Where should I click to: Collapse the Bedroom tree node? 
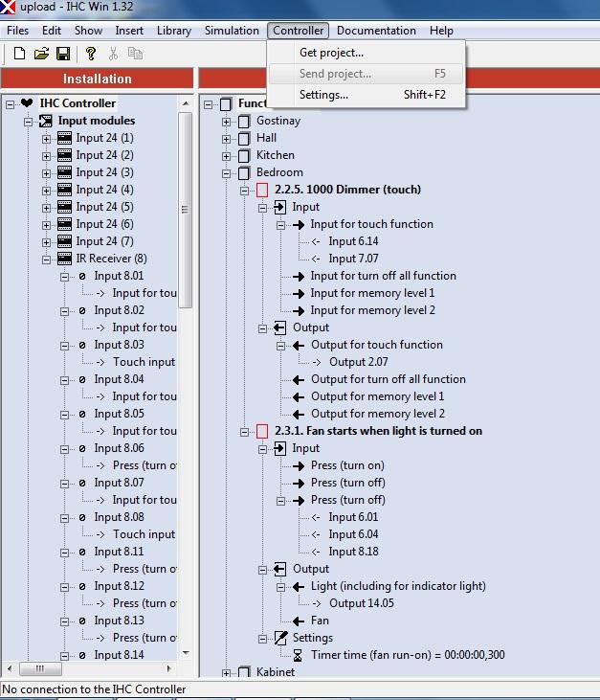click(x=227, y=172)
